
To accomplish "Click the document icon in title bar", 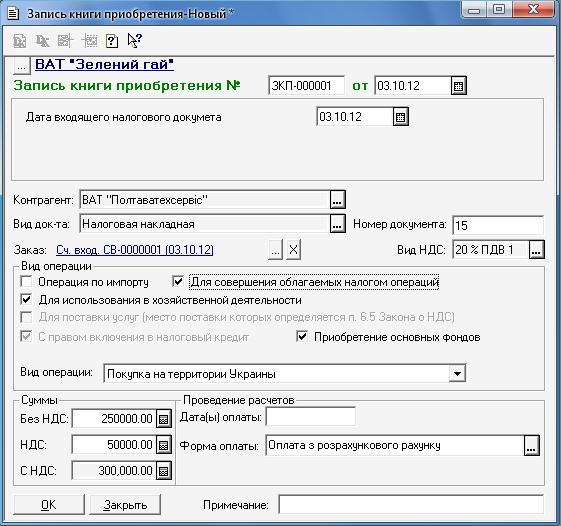I will pos(13,14).
